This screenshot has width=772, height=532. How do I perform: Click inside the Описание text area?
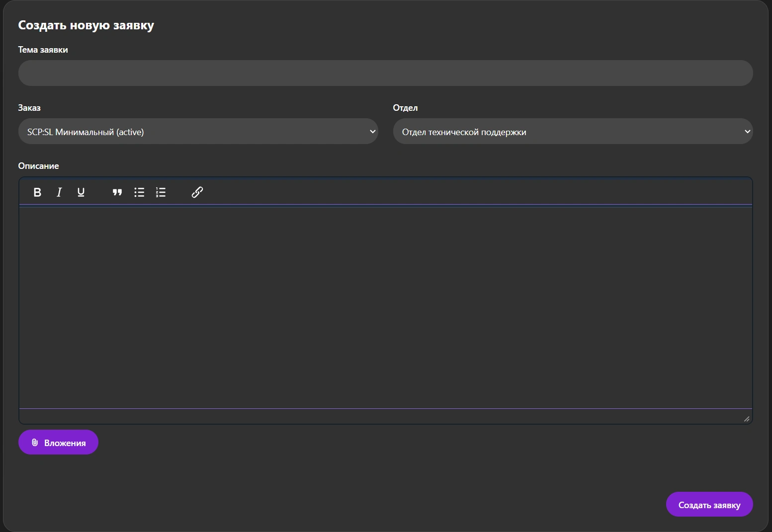pos(386,308)
